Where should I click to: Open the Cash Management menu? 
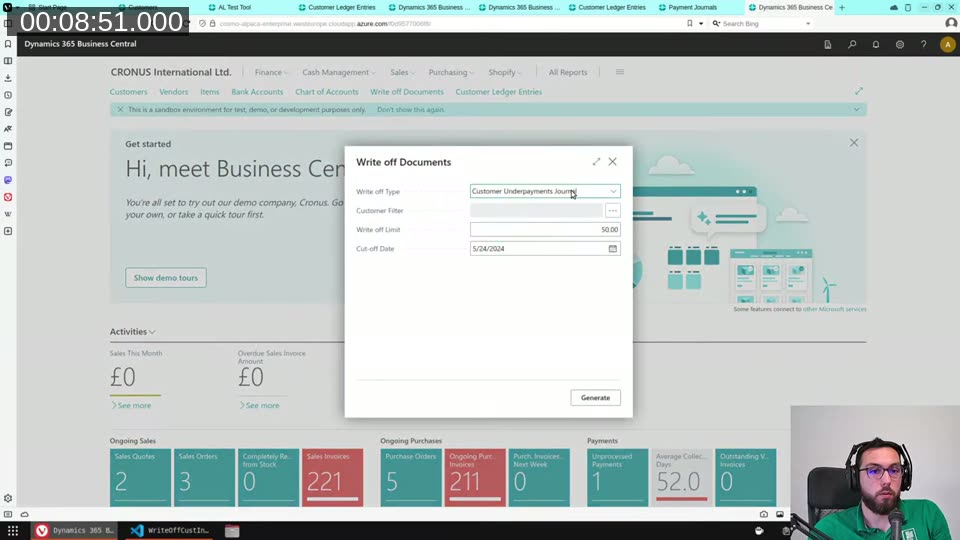pyautogui.click(x=338, y=72)
